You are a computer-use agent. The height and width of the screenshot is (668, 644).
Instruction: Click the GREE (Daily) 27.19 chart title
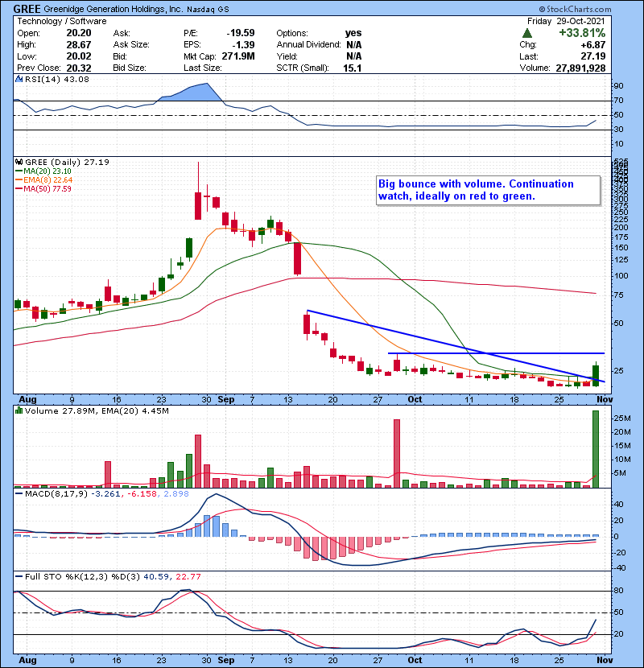coord(67,162)
